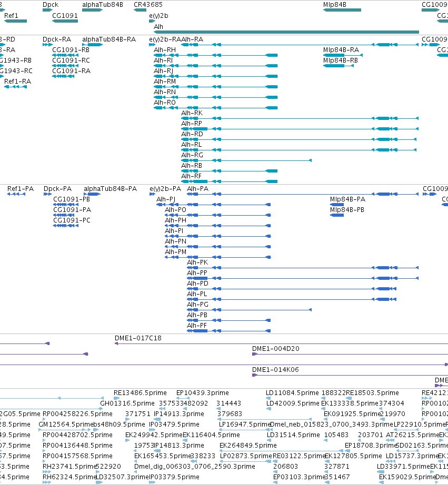The width and height of the screenshot is (448, 485).
Task: Click the IP14913.3prime EST label
Action: (x=179, y=414)
